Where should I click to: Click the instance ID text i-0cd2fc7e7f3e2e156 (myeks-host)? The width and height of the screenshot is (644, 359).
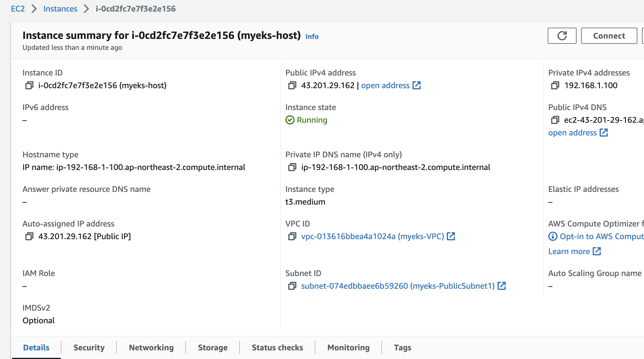[102, 85]
